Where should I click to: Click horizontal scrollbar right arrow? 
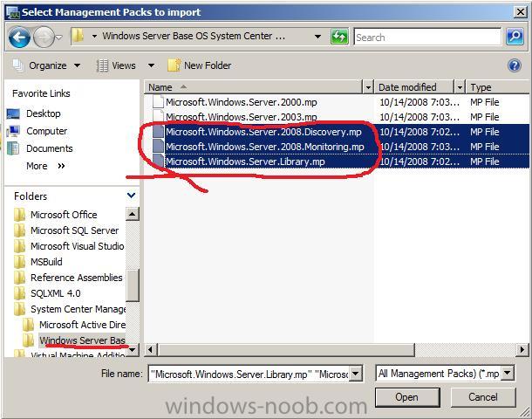[522, 349]
